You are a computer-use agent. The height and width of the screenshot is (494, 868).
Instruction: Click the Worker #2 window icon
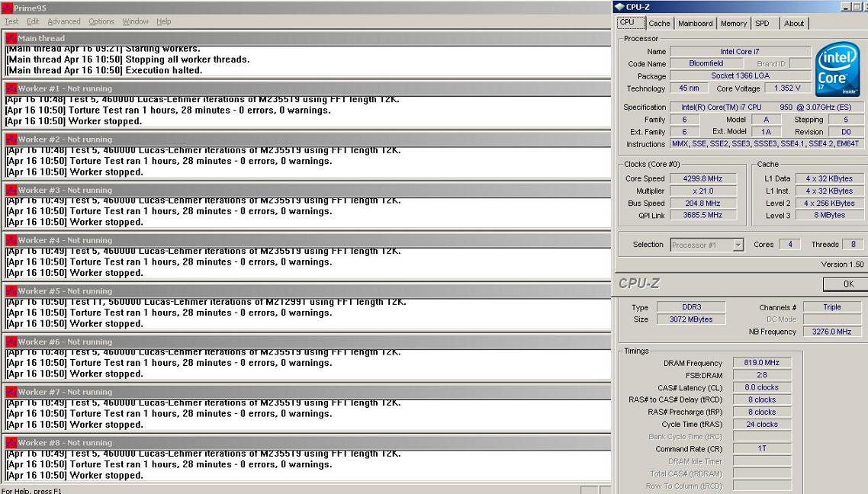pos(11,140)
